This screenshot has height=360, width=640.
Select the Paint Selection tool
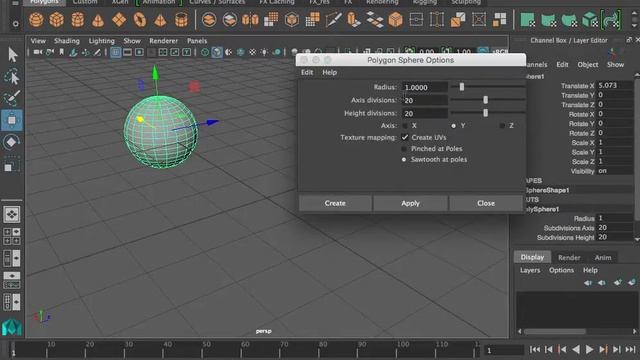coord(12,98)
